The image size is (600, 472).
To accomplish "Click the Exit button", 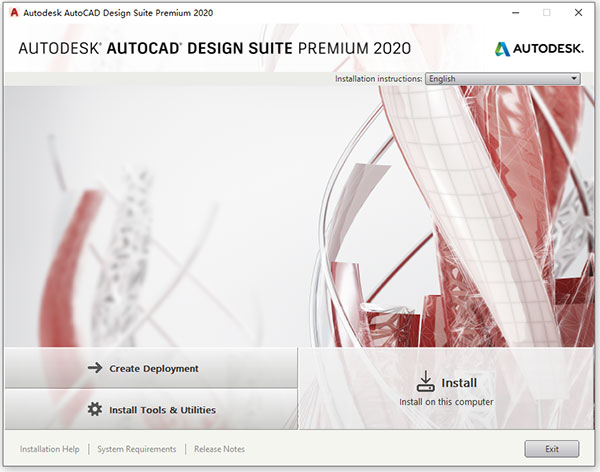I will [552, 449].
